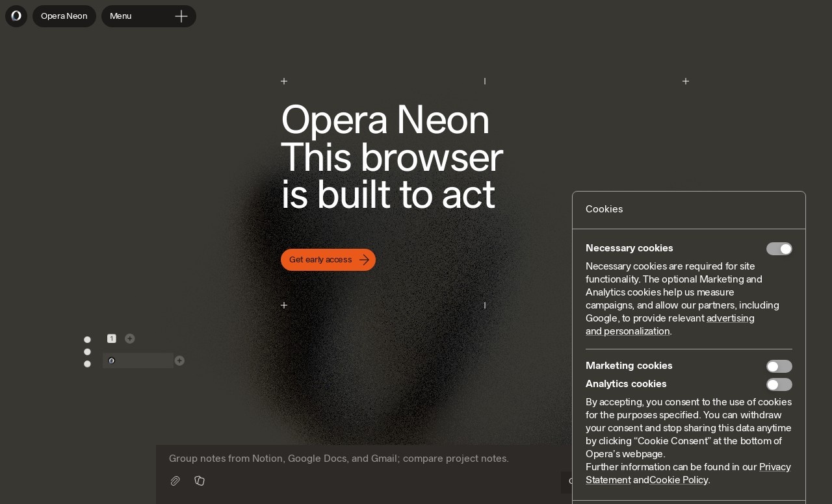Viewport: 832px width, 504px height.
Task: Focus the Group notes prompt field
Action: [x=339, y=459]
